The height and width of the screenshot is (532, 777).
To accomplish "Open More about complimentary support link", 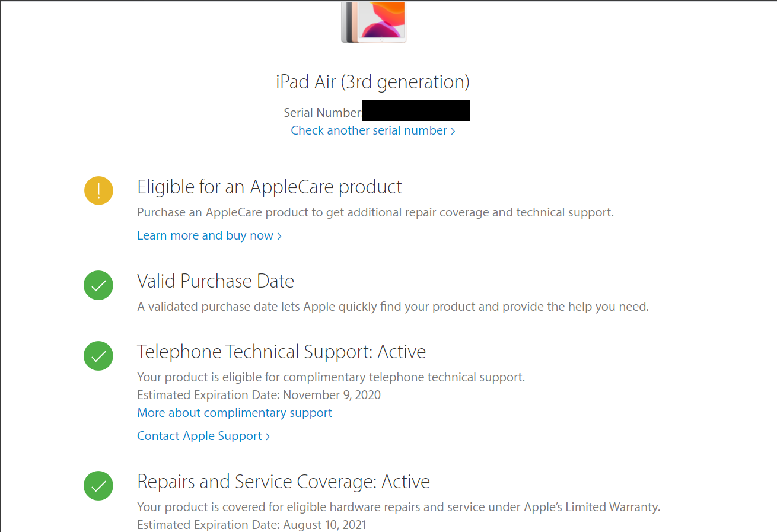I will tap(234, 413).
